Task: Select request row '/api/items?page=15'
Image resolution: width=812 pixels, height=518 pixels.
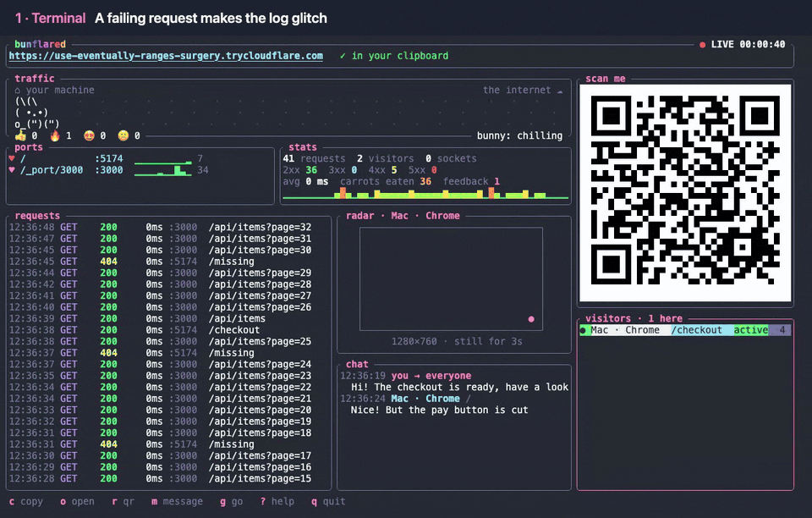Action: point(161,478)
